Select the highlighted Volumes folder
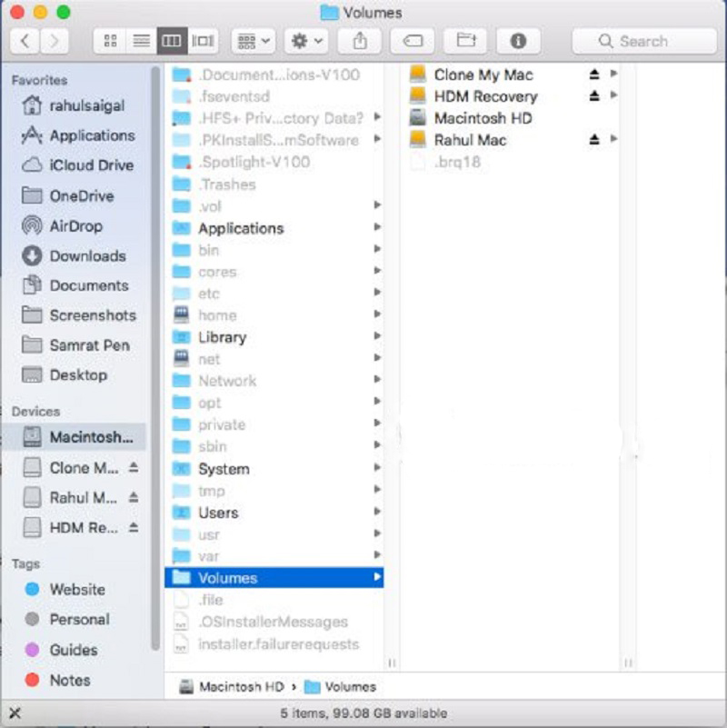 [x=274, y=577]
